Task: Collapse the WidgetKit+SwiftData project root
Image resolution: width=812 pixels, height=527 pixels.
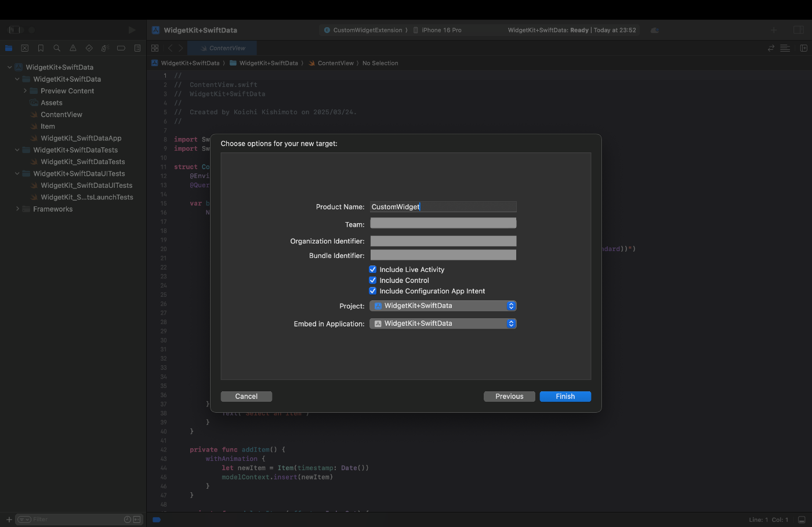Action: [x=9, y=67]
